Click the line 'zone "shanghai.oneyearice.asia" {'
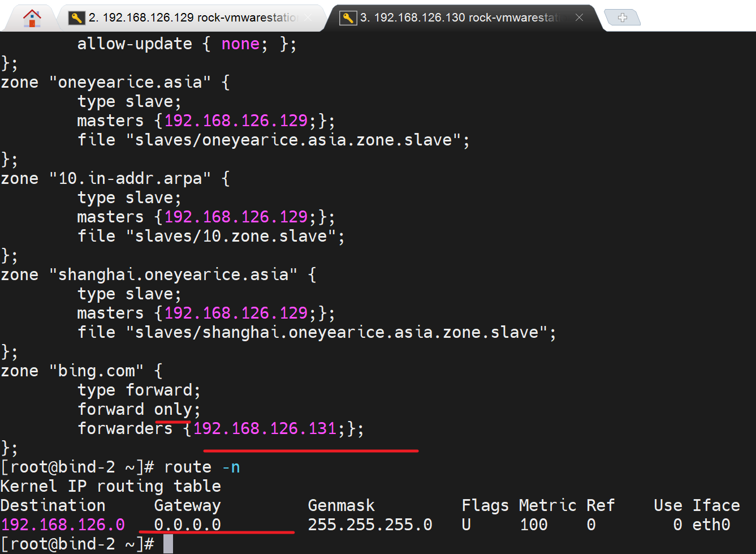Screen dimensions: 756x554 pyautogui.click(x=158, y=275)
